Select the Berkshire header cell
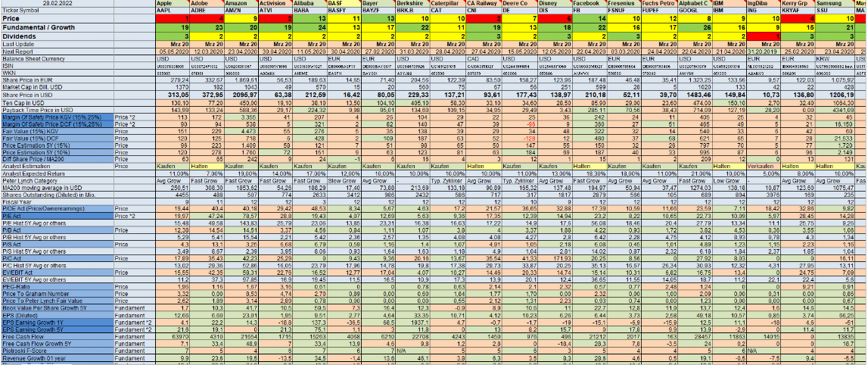The width and height of the screenshot is (868, 365). coord(412,3)
